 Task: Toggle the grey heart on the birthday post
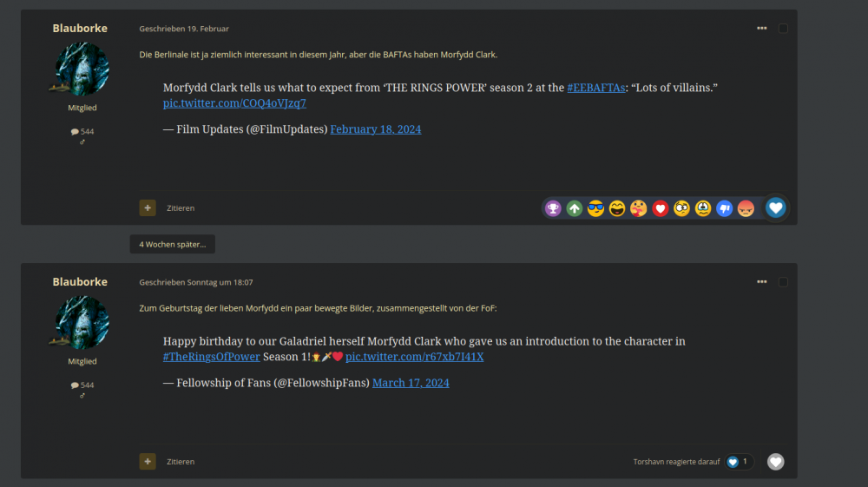tap(775, 462)
